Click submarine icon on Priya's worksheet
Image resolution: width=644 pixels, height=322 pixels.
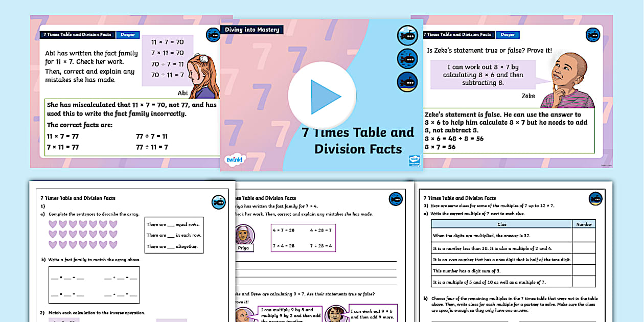click(x=396, y=199)
